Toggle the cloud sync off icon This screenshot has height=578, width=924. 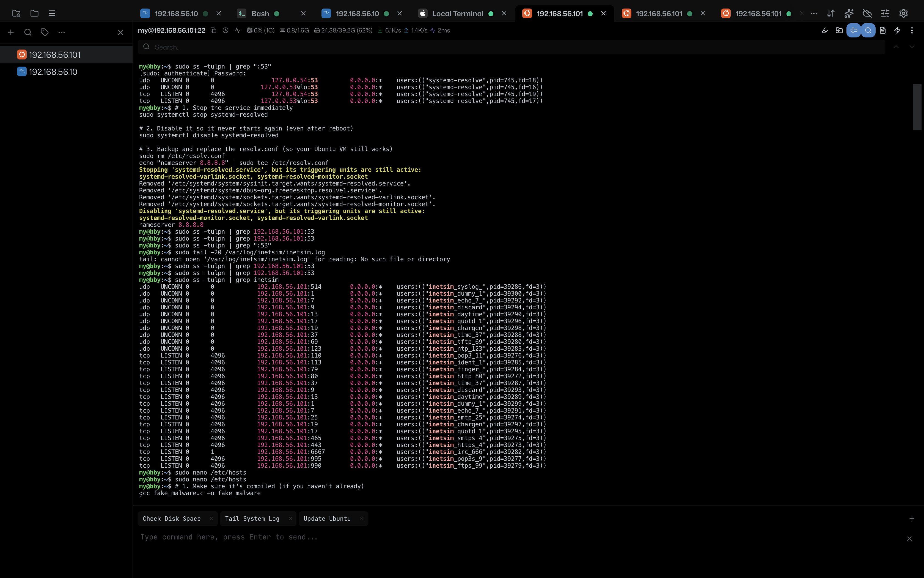(x=867, y=13)
